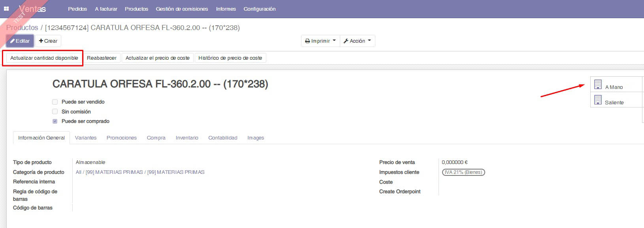
Task: Switch to the Variantes tab
Action: point(86,138)
